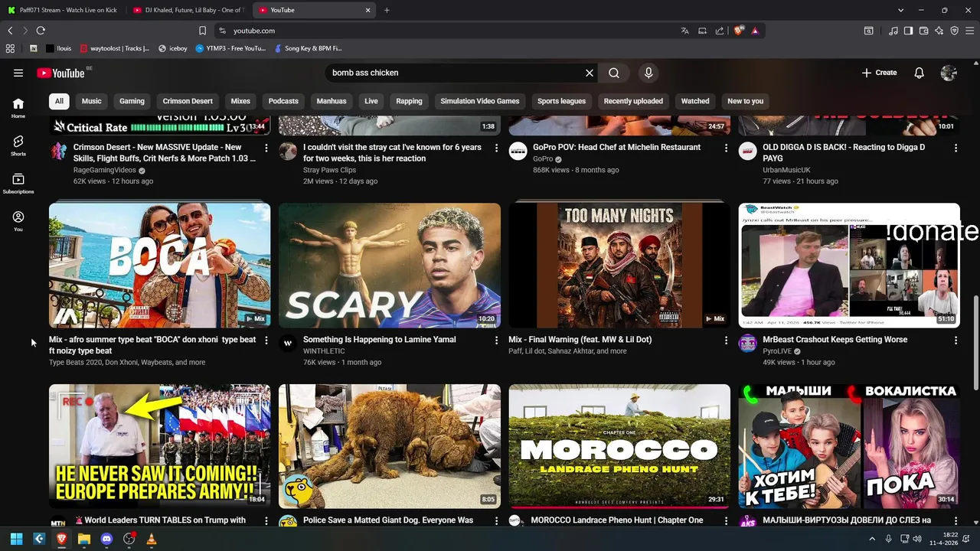Viewport: 980px width, 551px height.
Task: Open the browser tab search chevron
Action: pos(900,10)
